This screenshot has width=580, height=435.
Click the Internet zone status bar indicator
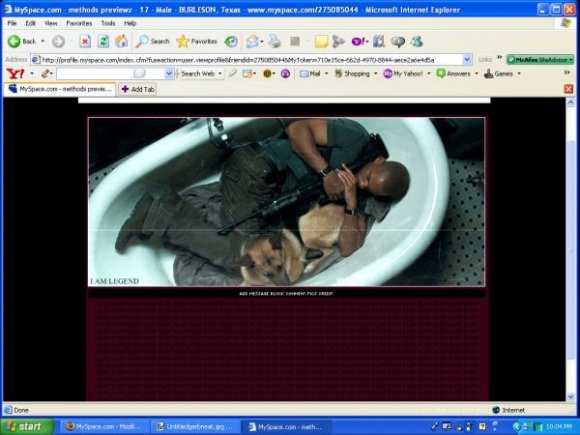[509, 410]
